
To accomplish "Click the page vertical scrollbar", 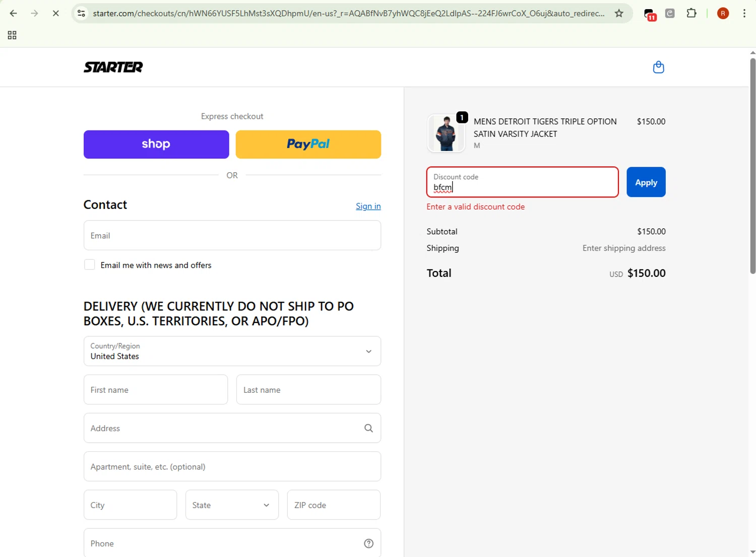I will tap(752, 166).
